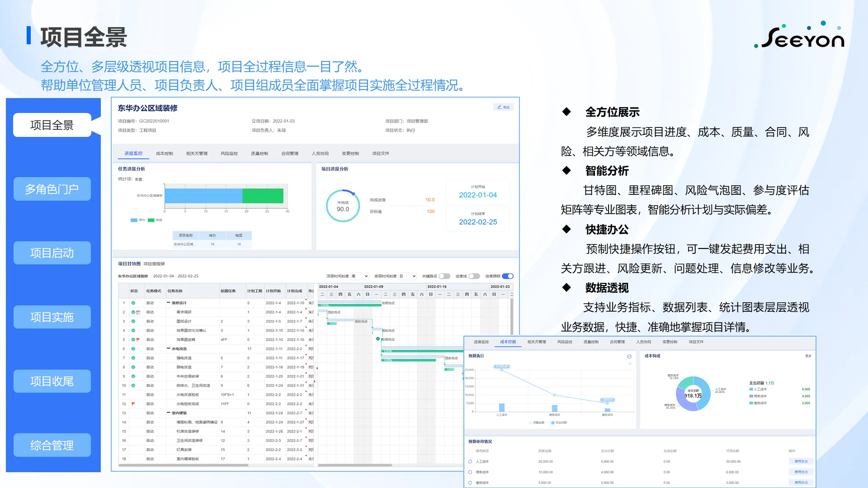The image size is (868, 488).
Task: Click the green status check in row 6 水电改造
Action: click(133, 349)
